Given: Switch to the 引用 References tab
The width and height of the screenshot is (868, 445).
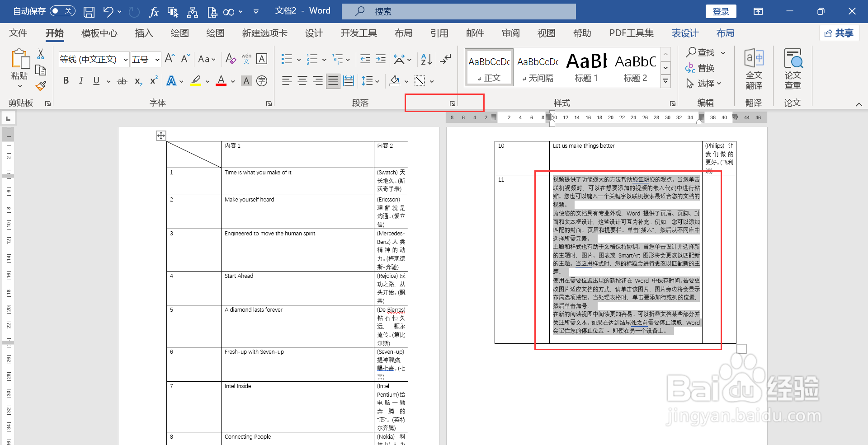Looking at the screenshot, I should [439, 33].
